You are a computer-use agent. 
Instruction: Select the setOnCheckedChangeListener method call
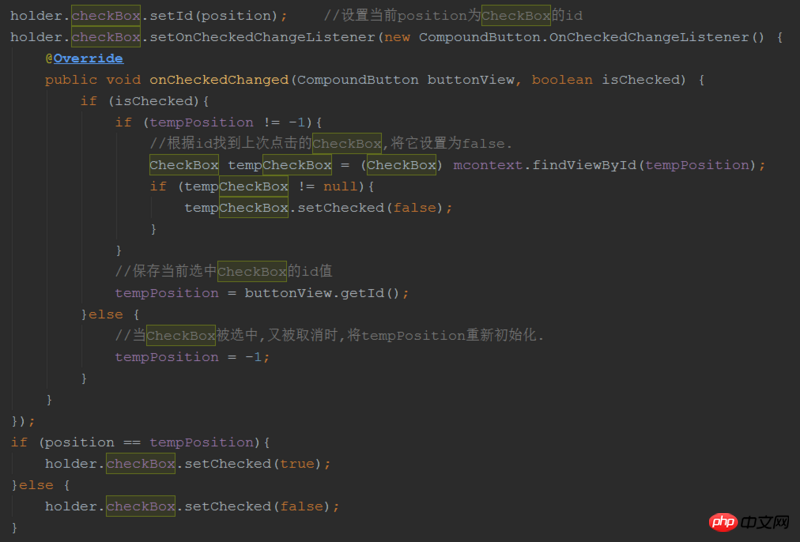pyautogui.click(x=262, y=37)
